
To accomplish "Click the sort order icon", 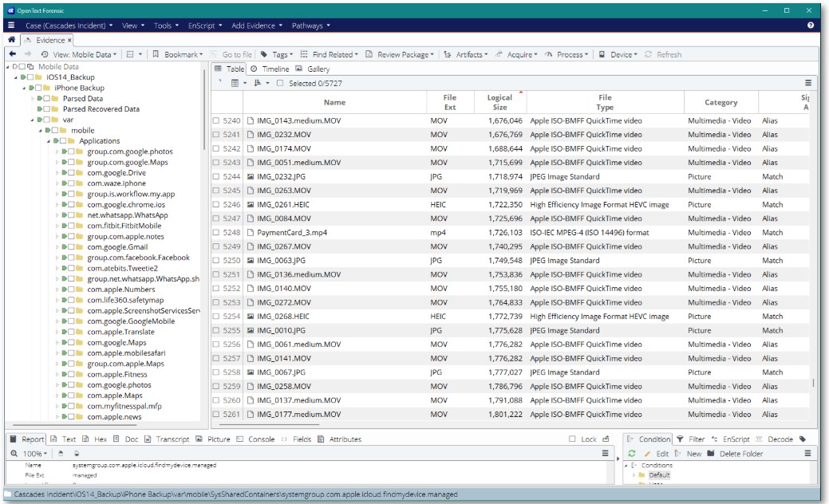I will click(258, 83).
